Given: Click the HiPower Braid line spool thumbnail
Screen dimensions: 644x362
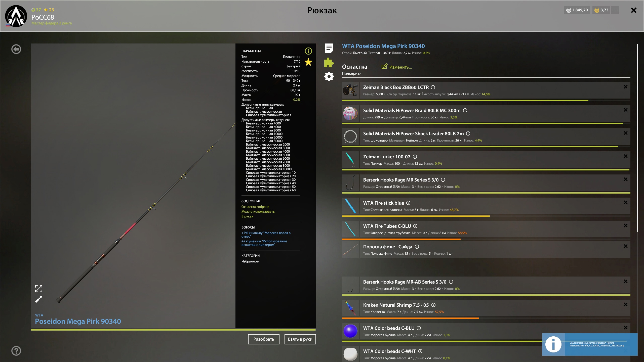Looking at the screenshot, I should coord(350,113).
